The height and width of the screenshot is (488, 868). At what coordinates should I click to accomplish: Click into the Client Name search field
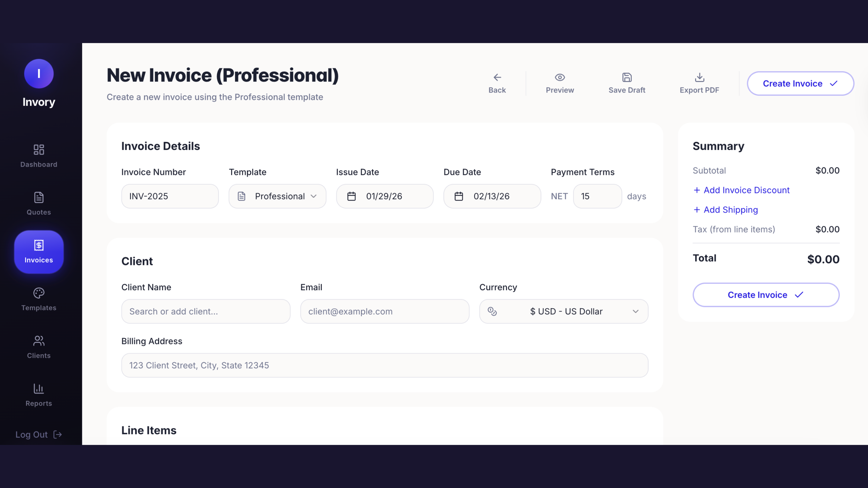(x=206, y=311)
